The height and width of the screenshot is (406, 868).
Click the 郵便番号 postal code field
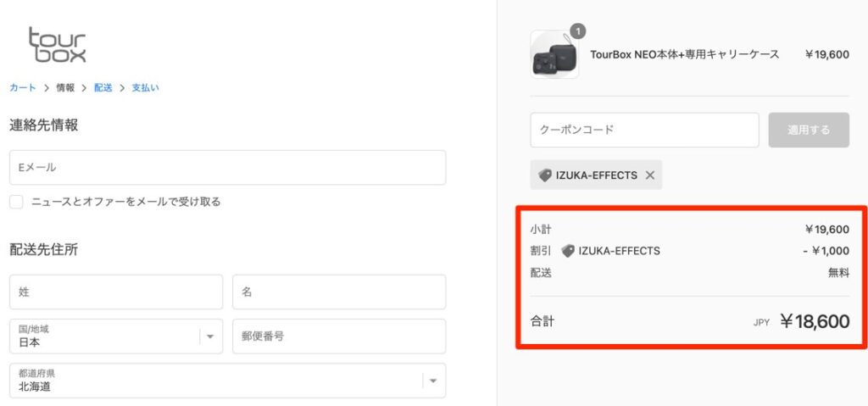point(339,336)
